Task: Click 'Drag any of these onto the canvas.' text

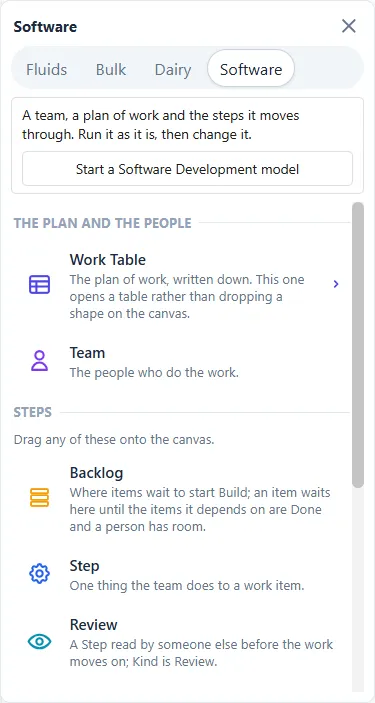Action: click(114, 440)
